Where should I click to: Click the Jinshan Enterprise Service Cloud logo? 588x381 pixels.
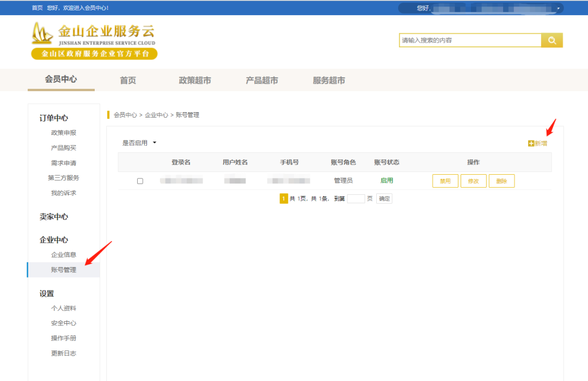94,41
